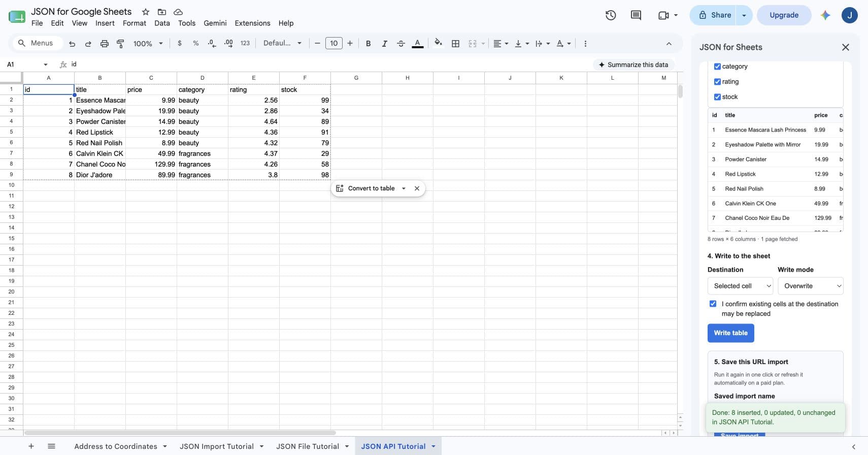The height and width of the screenshot is (455, 868).
Task: Uncheck the stock field checkbox
Action: (717, 97)
